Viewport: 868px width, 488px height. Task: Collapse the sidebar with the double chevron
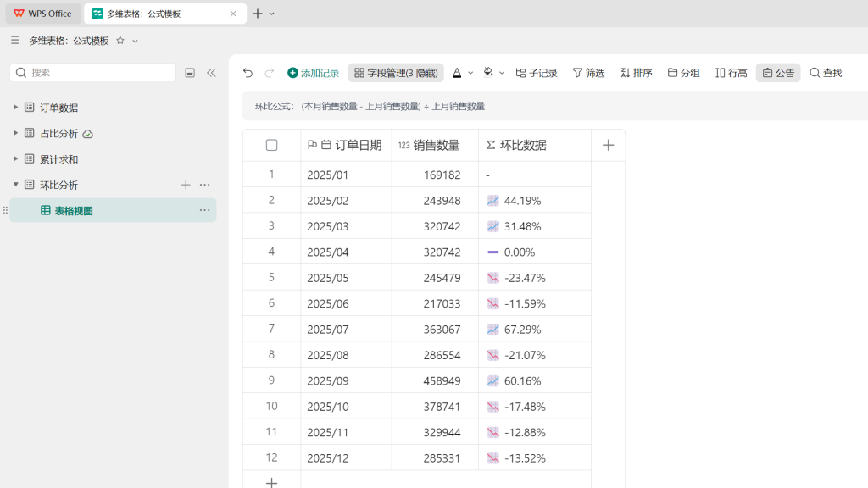pos(211,73)
